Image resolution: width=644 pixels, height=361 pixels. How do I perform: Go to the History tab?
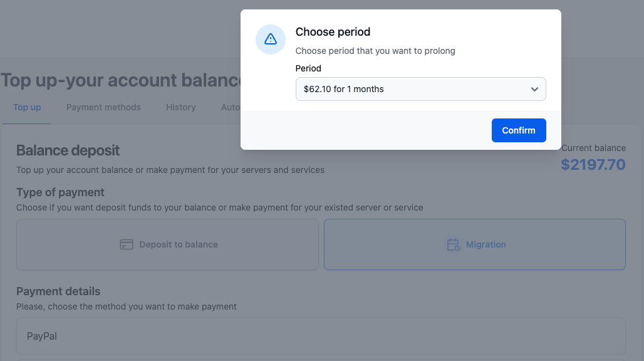[x=181, y=107]
